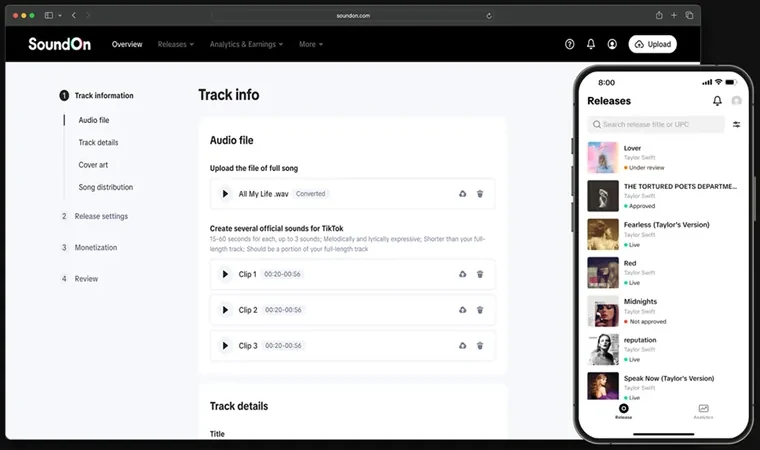The image size is (760, 450).
Task: Open THE TORTURED POETS DEPARTMENT release
Action: tap(664, 196)
